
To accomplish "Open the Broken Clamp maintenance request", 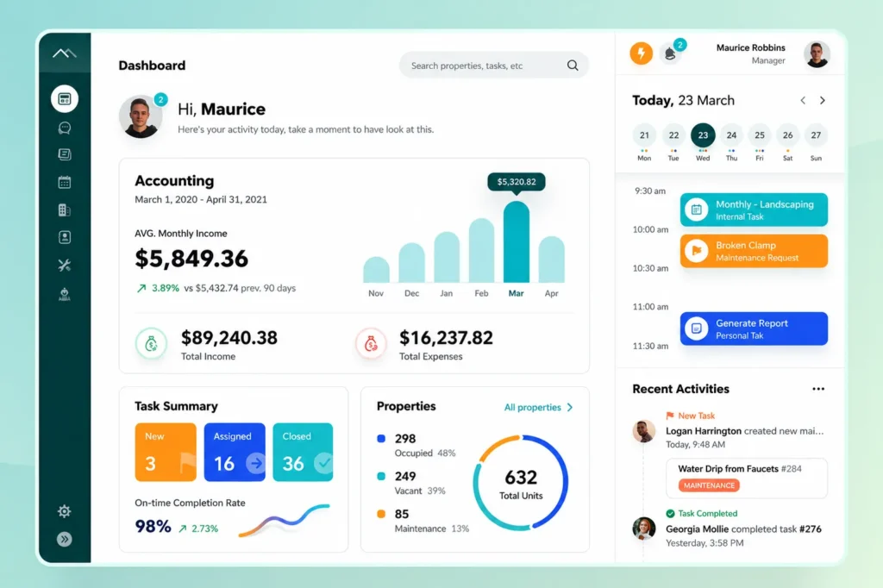I will click(x=754, y=251).
